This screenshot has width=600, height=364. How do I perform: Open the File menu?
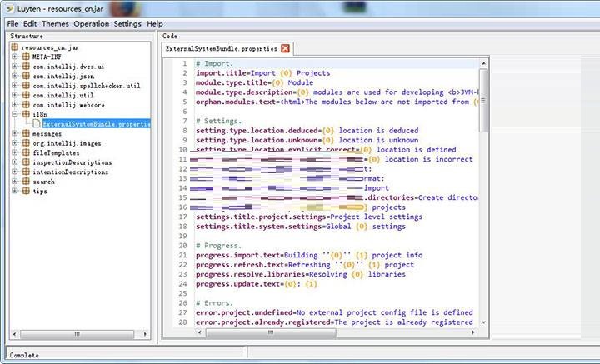click(x=12, y=23)
